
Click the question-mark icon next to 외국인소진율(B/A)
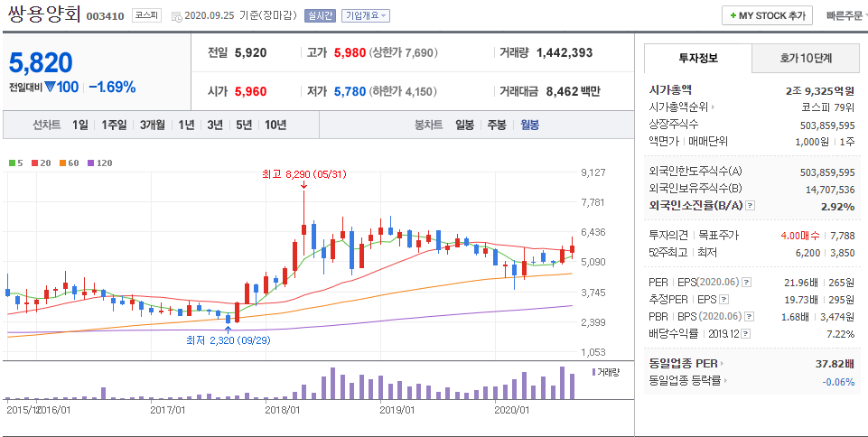click(750, 206)
